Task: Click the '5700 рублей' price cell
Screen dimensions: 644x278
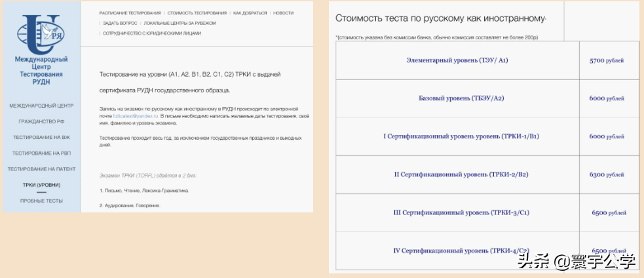Action: [609, 60]
